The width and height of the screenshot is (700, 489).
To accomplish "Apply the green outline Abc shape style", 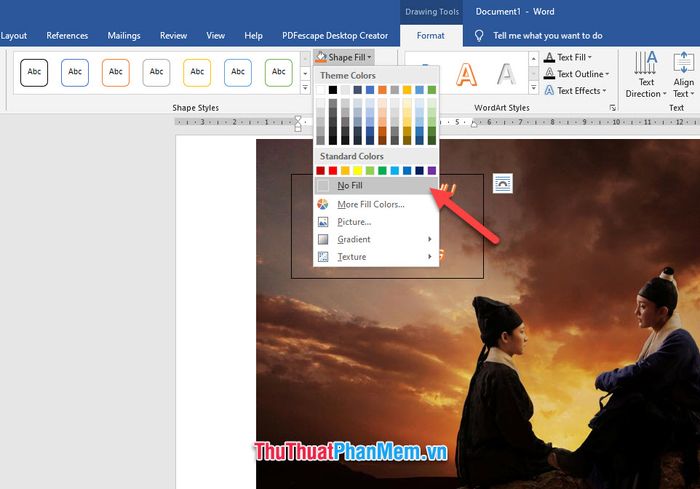I will [x=279, y=72].
